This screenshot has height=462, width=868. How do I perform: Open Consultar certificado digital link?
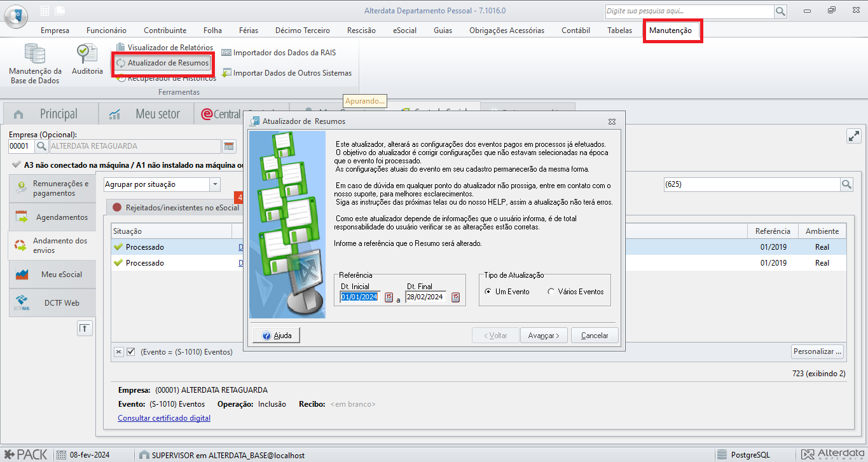coord(164,418)
